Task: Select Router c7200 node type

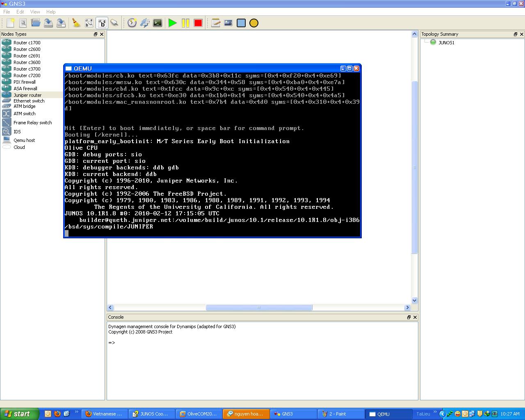Action: pos(27,75)
